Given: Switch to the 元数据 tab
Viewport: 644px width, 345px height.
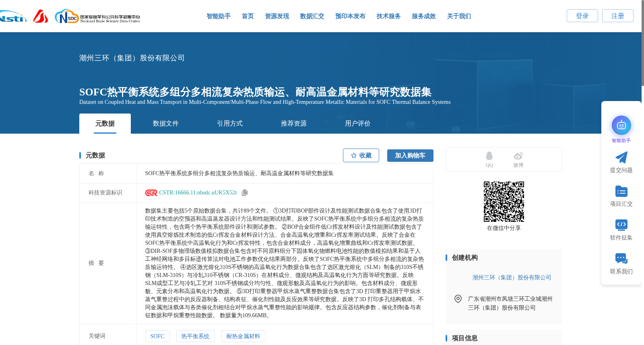Looking at the screenshot, I should tap(105, 124).
